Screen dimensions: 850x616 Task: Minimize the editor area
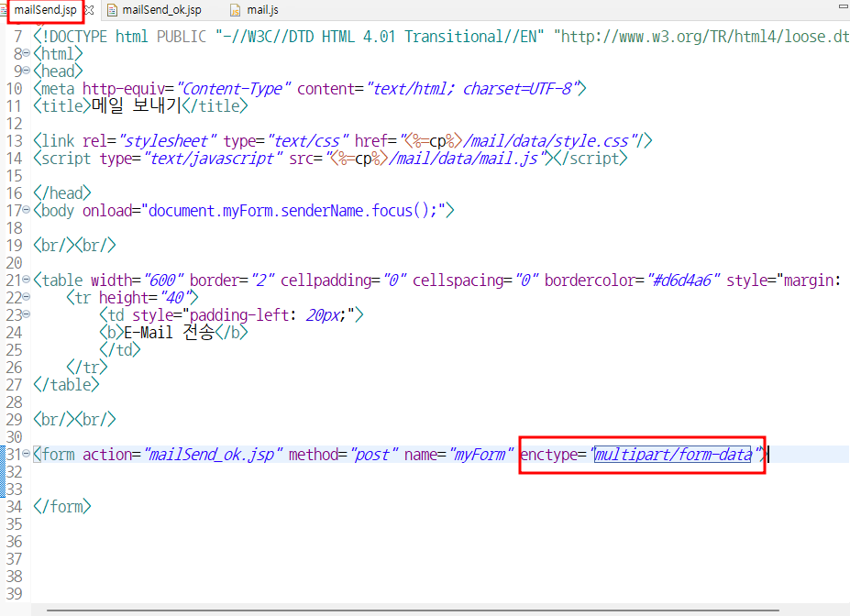843,6
